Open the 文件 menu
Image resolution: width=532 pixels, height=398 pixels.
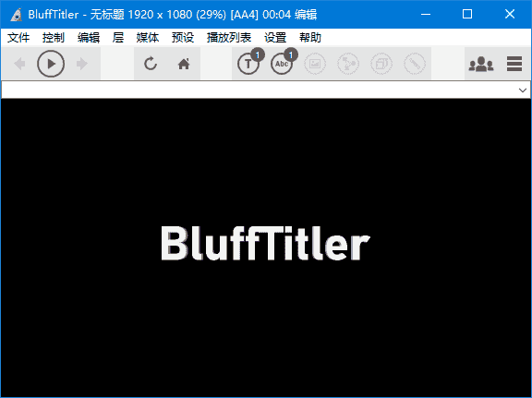click(18, 37)
